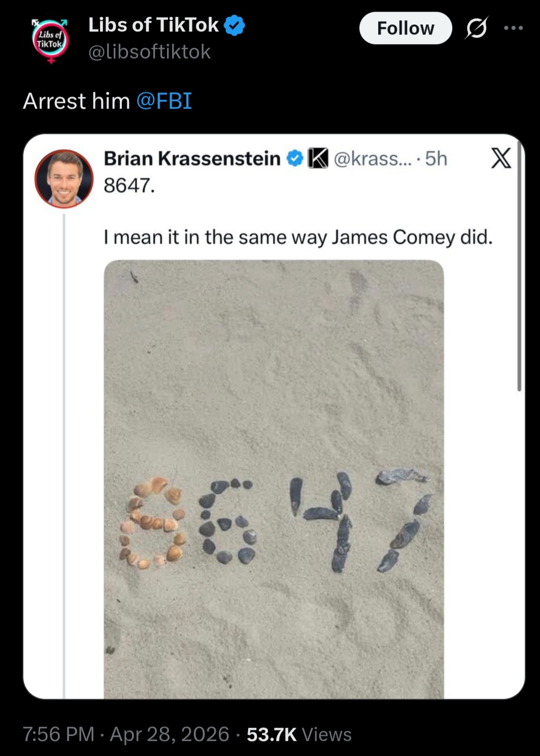This screenshot has width=540, height=756.
Task: Click the X logo in the quoted post
Action: (501, 158)
